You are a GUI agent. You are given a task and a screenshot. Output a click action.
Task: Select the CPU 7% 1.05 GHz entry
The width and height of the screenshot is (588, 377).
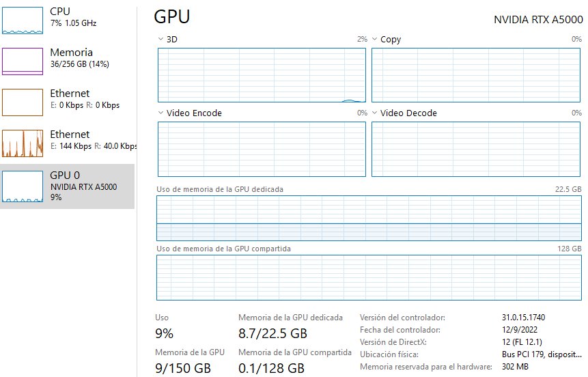tap(73, 18)
